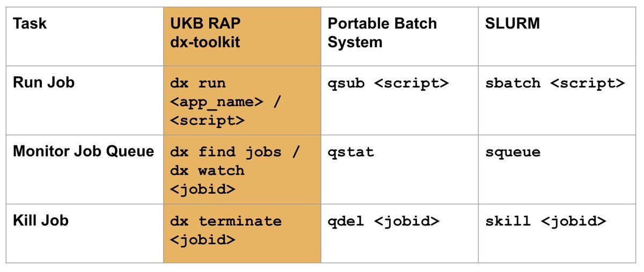This screenshot has height=272, width=644.
Task: Select the qstat command cell
Action: (x=399, y=170)
